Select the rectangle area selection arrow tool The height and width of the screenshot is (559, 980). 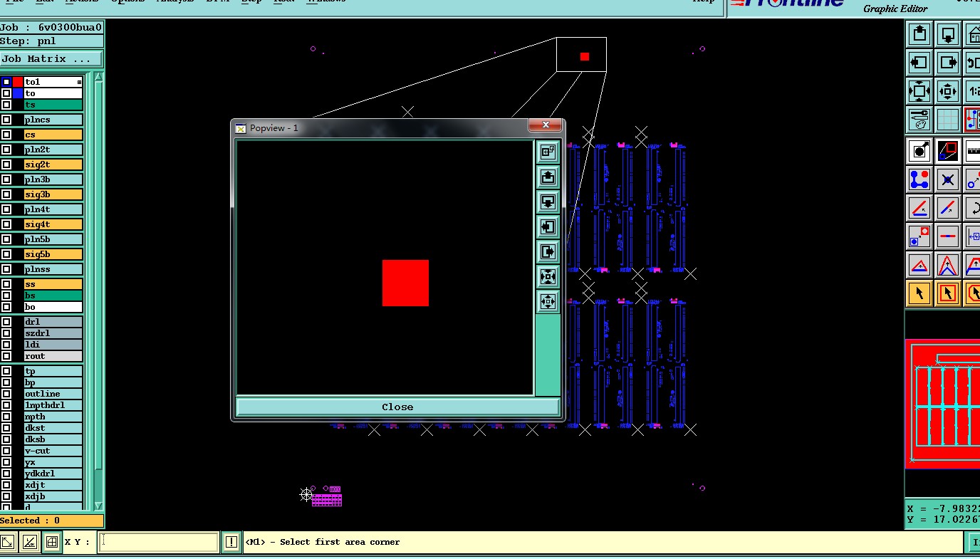click(947, 293)
